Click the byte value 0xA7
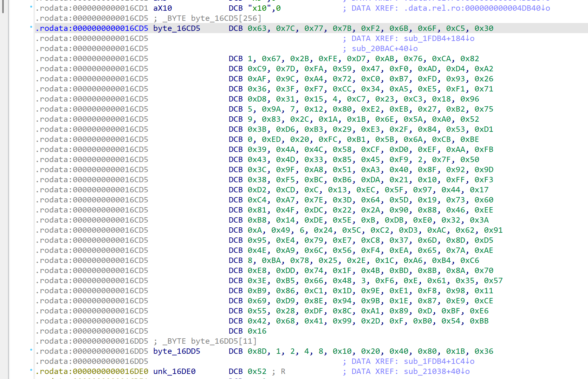 (285, 200)
